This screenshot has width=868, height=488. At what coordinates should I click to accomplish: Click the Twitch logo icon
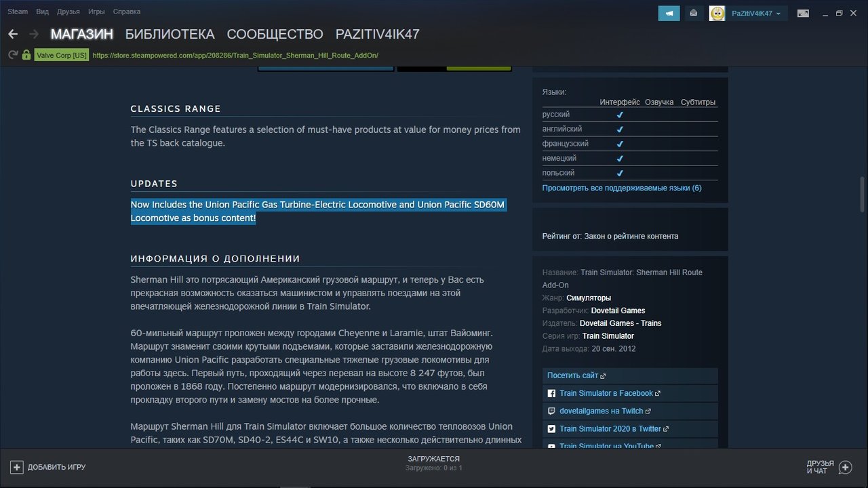pyautogui.click(x=552, y=411)
